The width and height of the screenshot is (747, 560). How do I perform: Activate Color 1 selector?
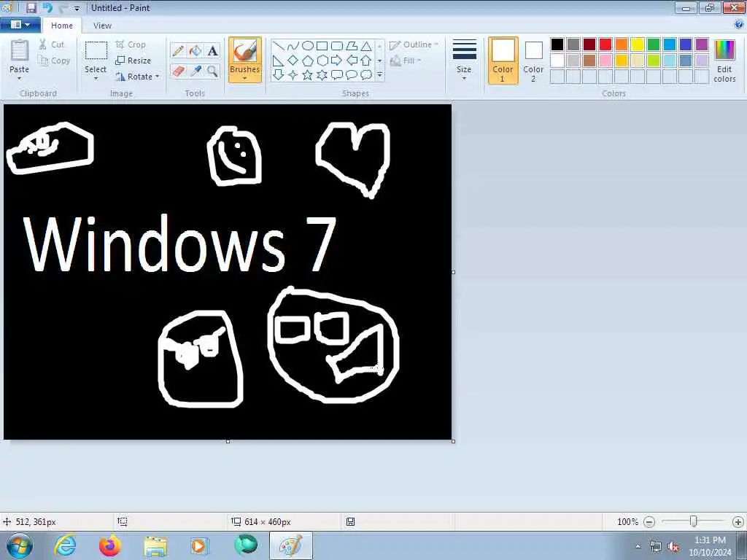(x=503, y=61)
